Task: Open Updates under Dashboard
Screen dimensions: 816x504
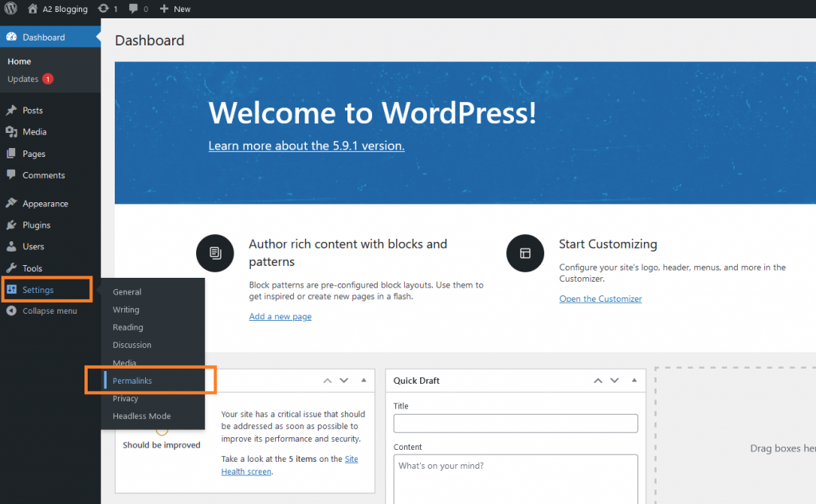Action: click(23, 79)
